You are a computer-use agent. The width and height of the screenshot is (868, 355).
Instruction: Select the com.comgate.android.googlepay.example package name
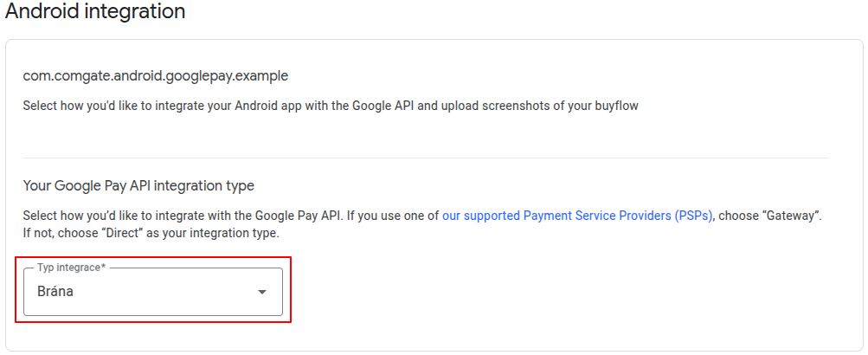pyautogui.click(x=156, y=76)
